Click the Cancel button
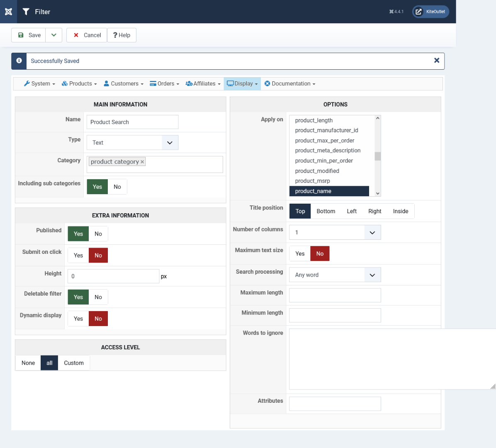The width and height of the screenshot is (496, 448). click(87, 35)
